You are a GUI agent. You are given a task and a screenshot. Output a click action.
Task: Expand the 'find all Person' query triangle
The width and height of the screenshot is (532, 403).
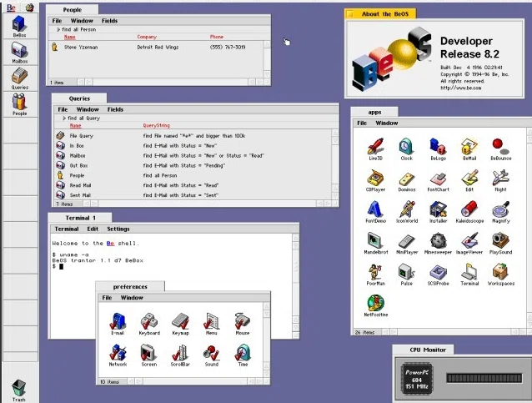coord(58,29)
